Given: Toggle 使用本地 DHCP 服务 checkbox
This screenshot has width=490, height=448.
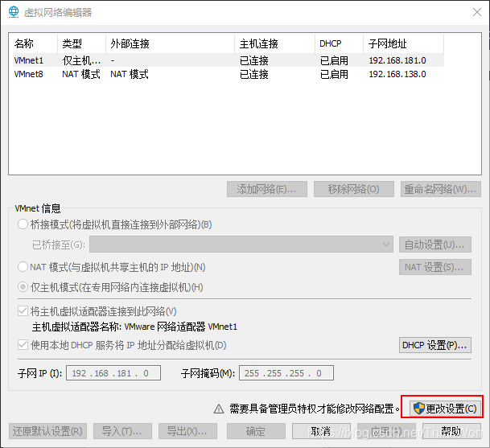Looking at the screenshot, I should (23, 345).
